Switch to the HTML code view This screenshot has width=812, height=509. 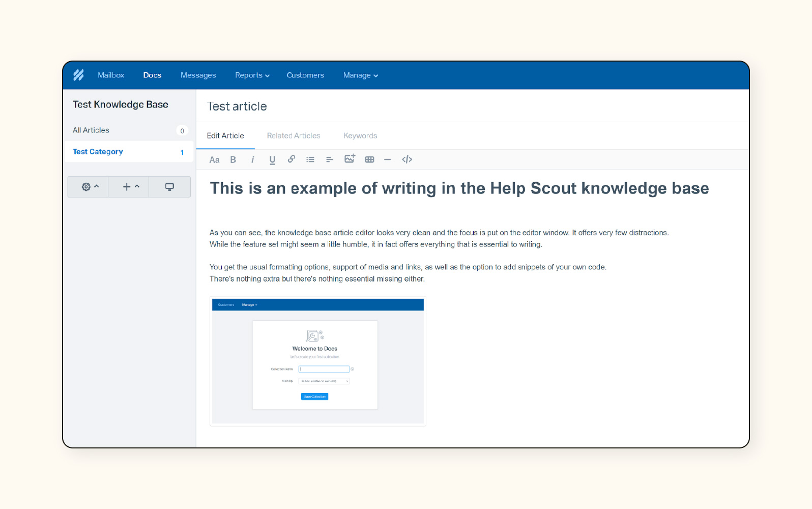pyautogui.click(x=407, y=159)
